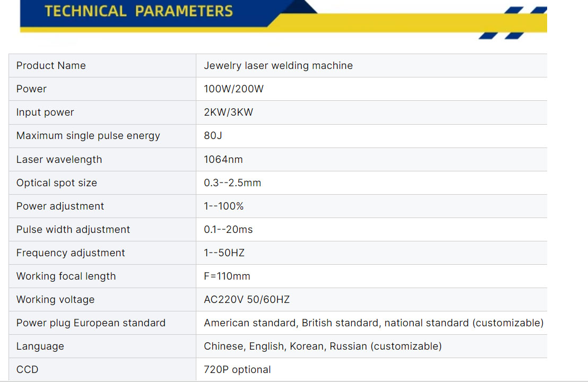Screen dimensions: 588x382
Task: Click the '2KW/3KW' value
Action: [228, 112]
